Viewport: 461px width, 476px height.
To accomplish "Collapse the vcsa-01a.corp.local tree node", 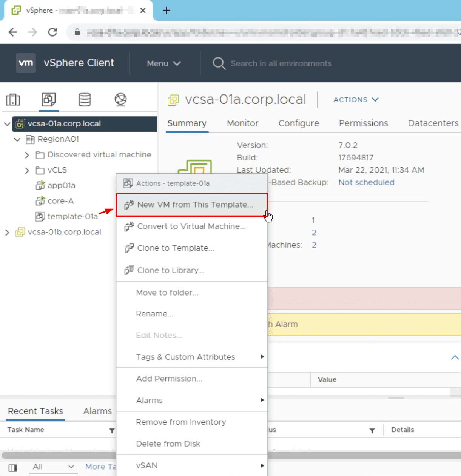I will point(7,124).
